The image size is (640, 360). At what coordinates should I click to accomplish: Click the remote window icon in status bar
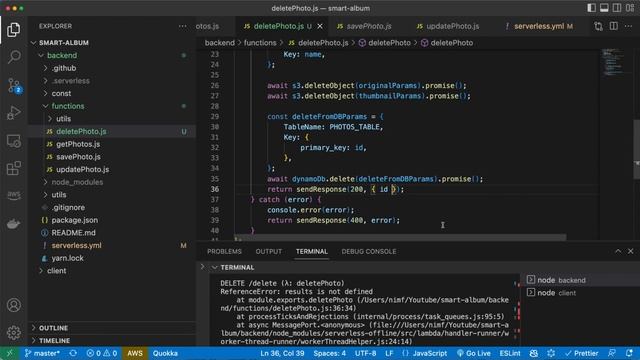click(x=9, y=353)
